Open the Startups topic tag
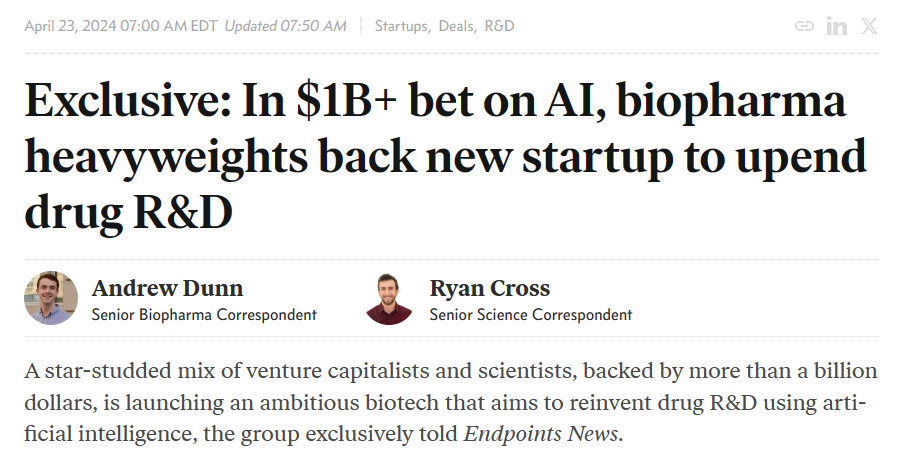907x472 pixels. [402, 26]
